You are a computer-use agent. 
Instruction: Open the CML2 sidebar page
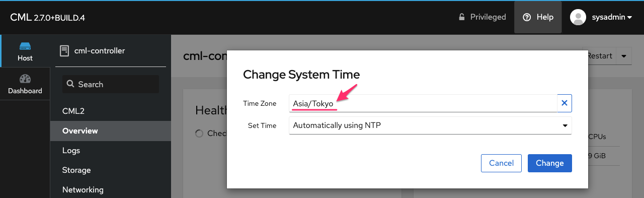tap(111, 111)
